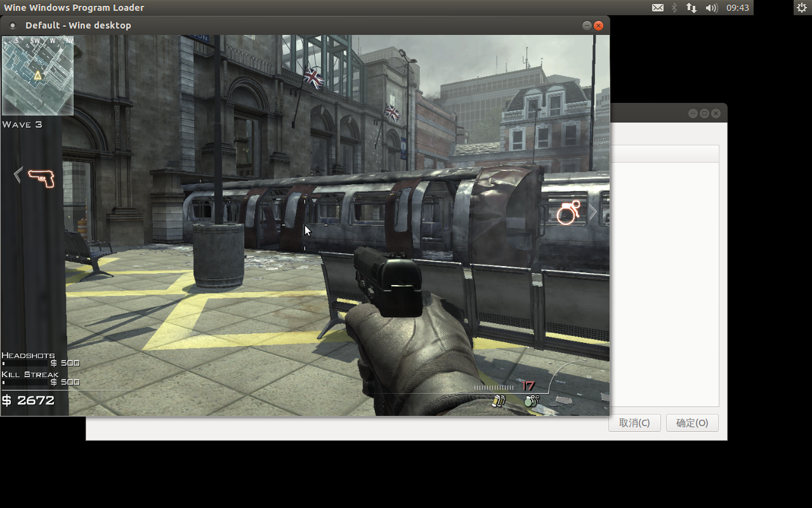Click the "Headshots" challenge label

29,356
